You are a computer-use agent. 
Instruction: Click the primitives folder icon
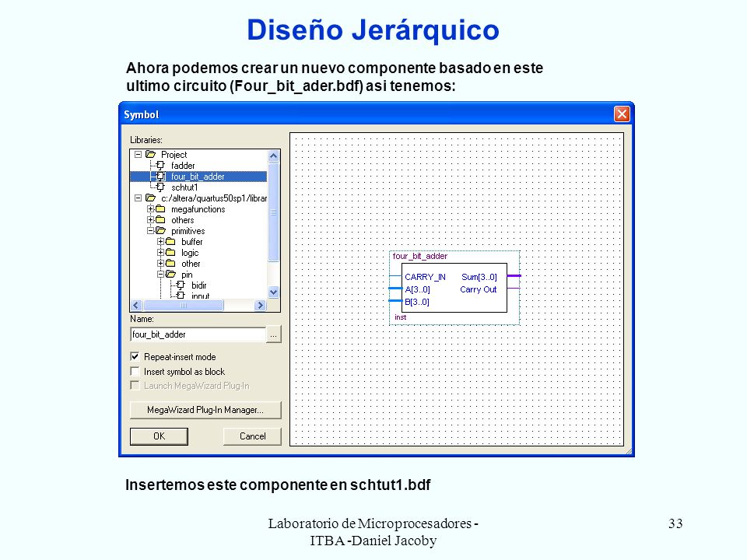click(160, 230)
